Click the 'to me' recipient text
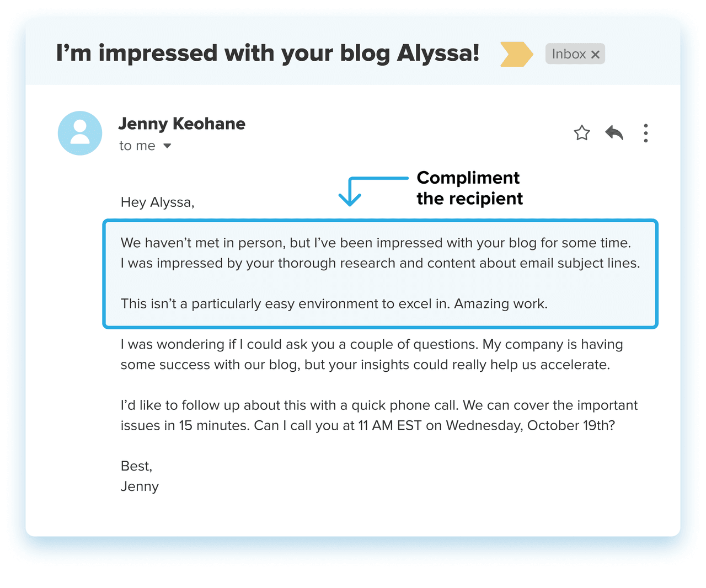This screenshot has width=706, height=588. point(137,146)
